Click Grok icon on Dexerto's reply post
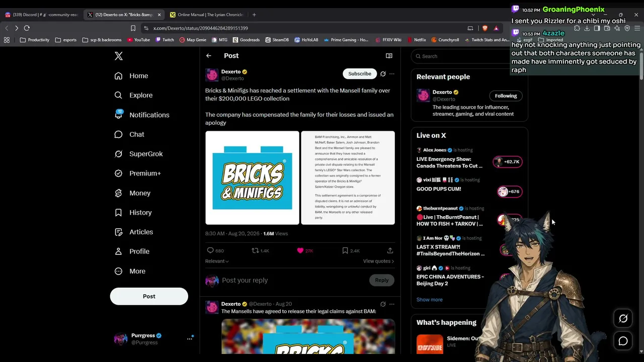This screenshot has height=362, width=644. pos(383,304)
